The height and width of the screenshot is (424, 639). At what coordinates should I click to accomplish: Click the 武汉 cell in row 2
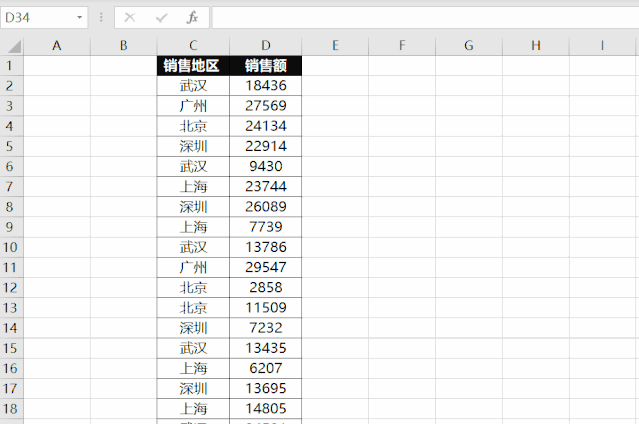click(x=193, y=86)
